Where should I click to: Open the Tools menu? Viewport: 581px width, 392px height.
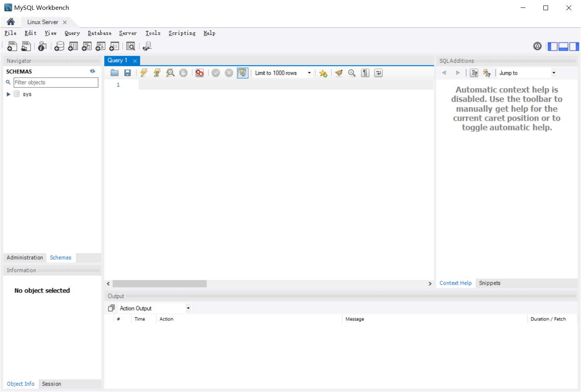point(153,33)
